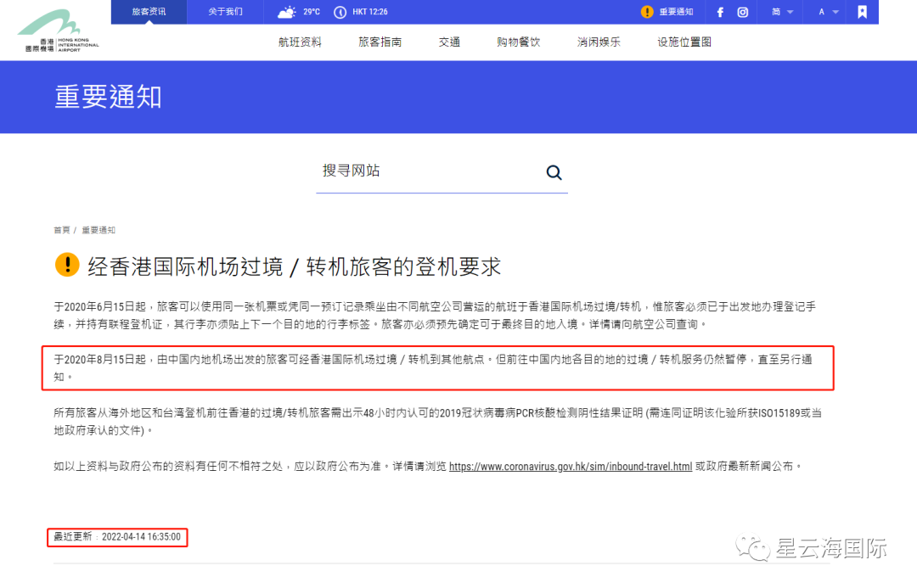The image size is (917, 588).
Task: Expand the 简 language dropdown
Action: tap(782, 12)
